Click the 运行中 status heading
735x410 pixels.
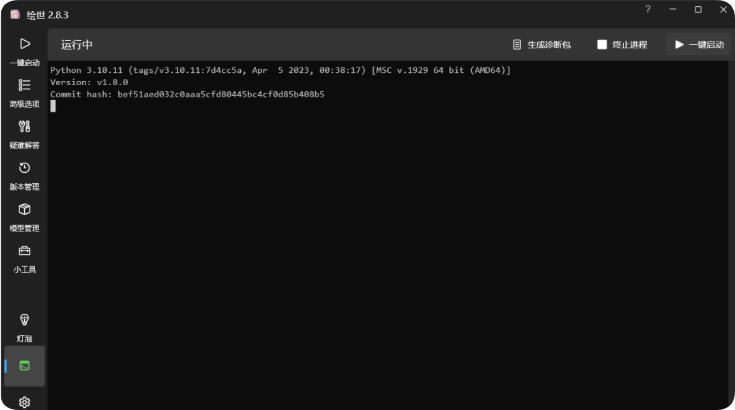tap(76, 45)
